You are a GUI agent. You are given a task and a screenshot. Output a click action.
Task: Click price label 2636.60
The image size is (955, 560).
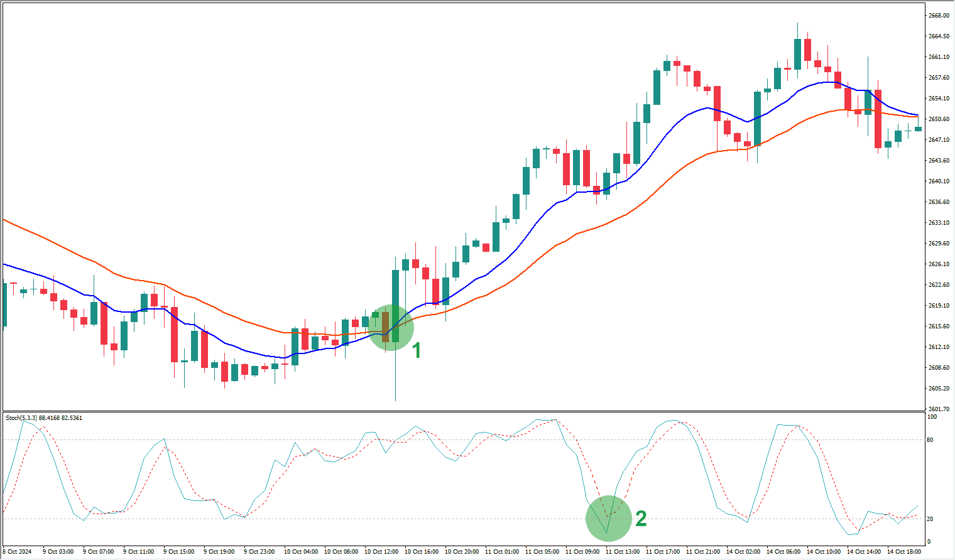click(x=938, y=202)
